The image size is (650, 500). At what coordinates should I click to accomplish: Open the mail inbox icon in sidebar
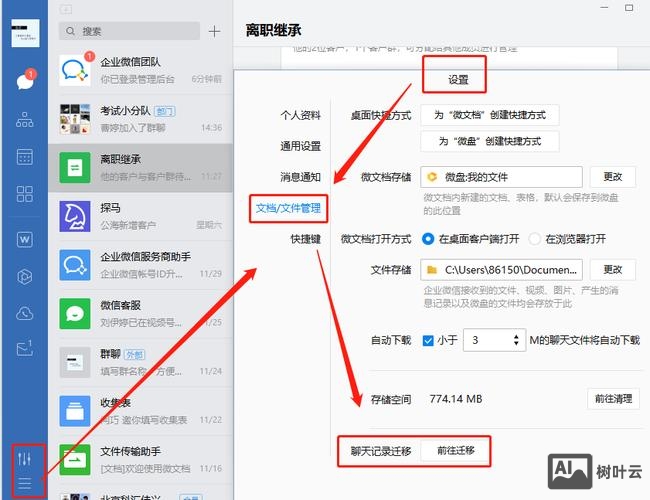[x=25, y=348]
